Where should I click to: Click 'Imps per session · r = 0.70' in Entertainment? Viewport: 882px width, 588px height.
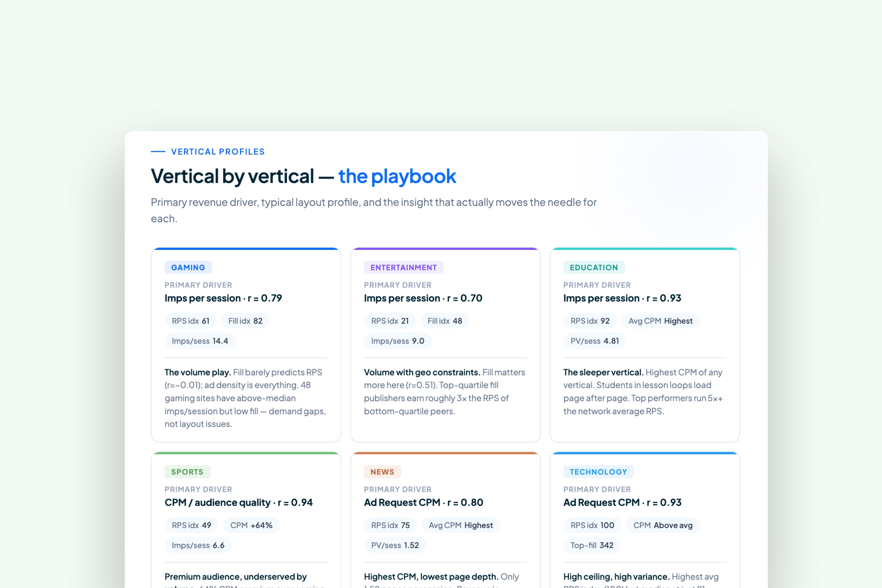pyautogui.click(x=423, y=298)
